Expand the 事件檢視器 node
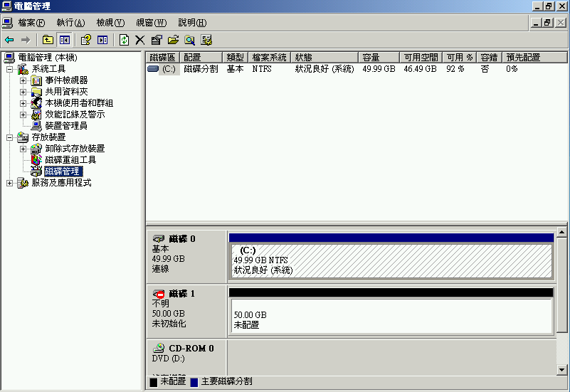 tap(23, 80)
